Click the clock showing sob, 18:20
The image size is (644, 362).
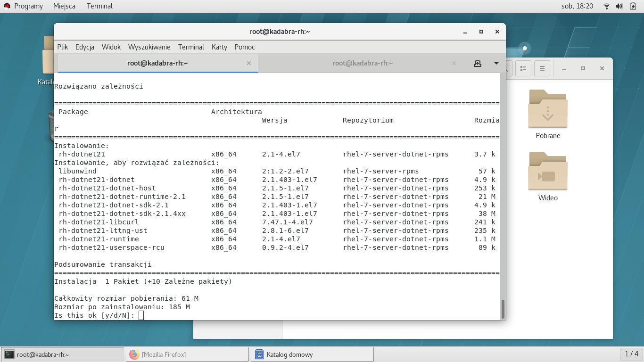pyautogui.click(x=578, y=6)
